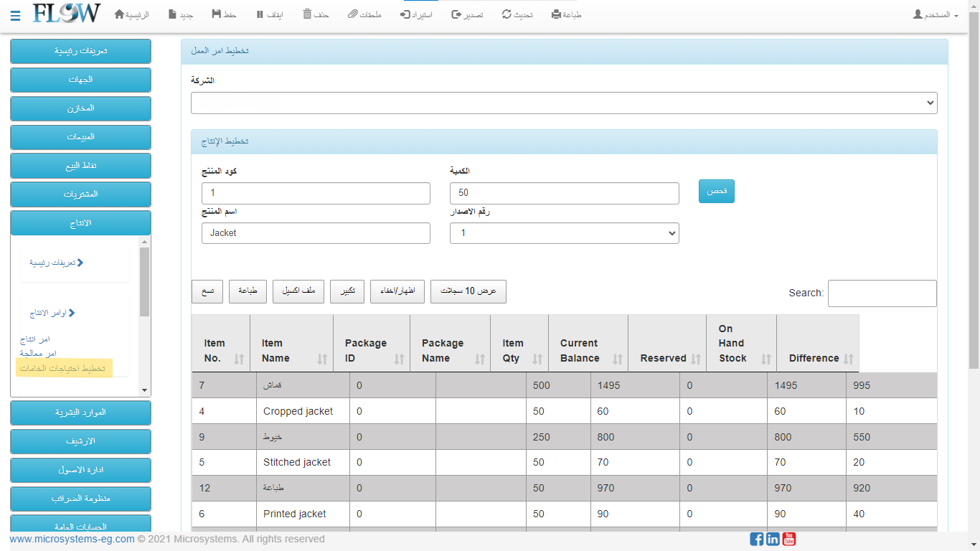The width and height of the screenshot is (980, 551).
Task: Open the YouTube icon in the footer
Action: pos(789,539)
